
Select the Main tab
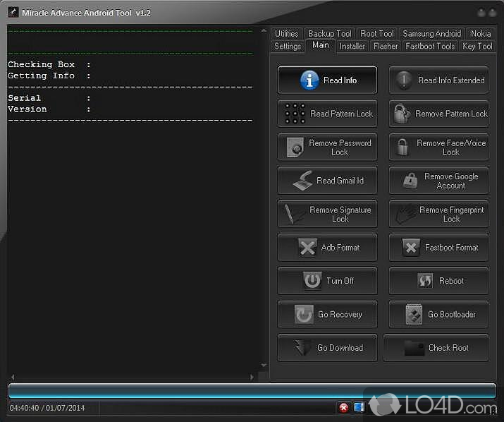pos(321,45)
